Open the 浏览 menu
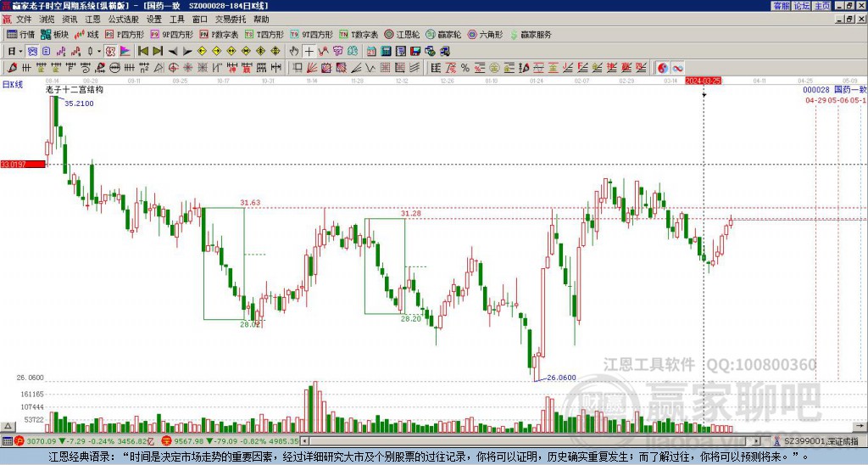Image resolution: width=868 pixels, height=465 pixels. point(47,20)
